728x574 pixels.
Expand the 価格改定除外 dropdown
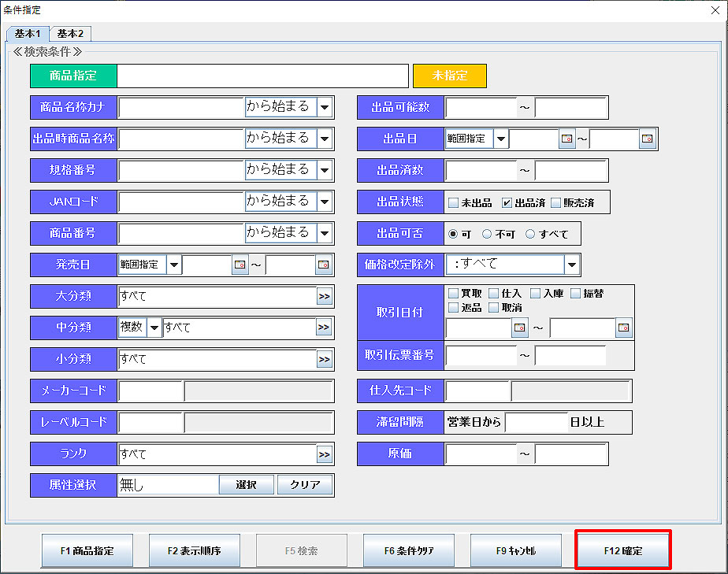(573, 265)
